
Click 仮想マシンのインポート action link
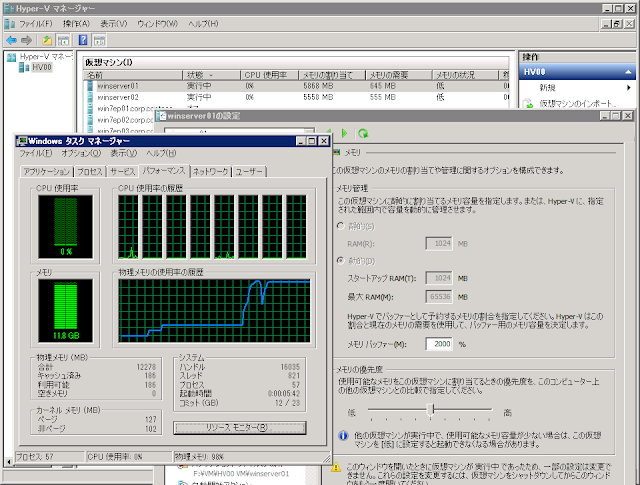coord(577,103)
